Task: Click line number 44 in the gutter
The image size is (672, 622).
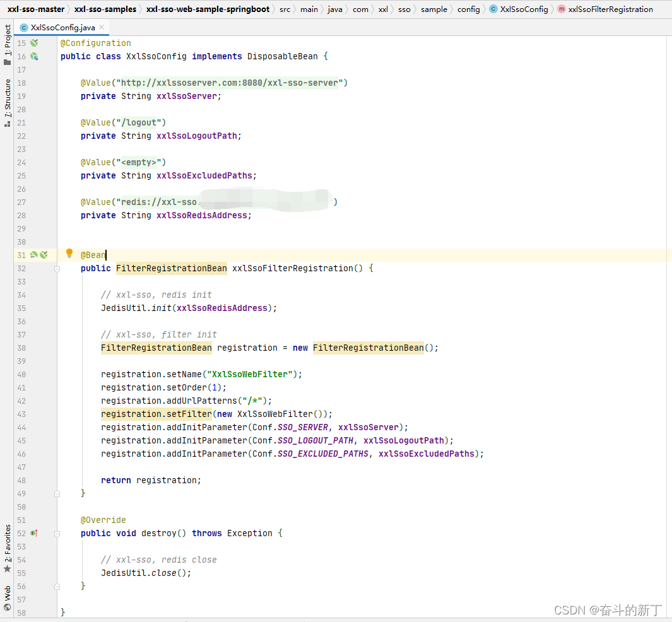Action: (x=21, y=428)
